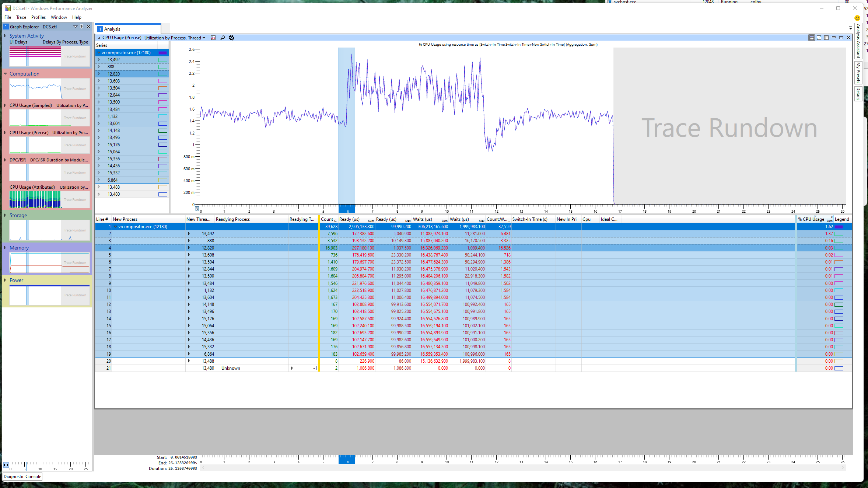
Task: Close the Graph Explorer panel
Action: click(88, 27)
